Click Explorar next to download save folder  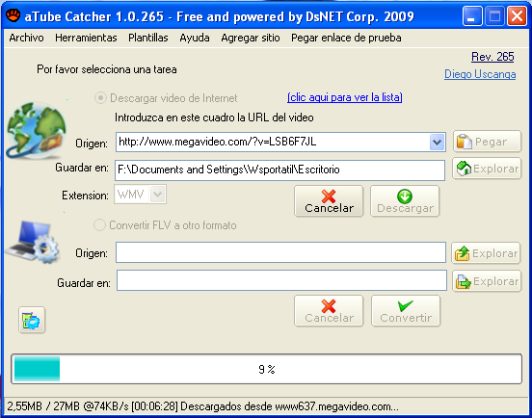click(487, 169)
